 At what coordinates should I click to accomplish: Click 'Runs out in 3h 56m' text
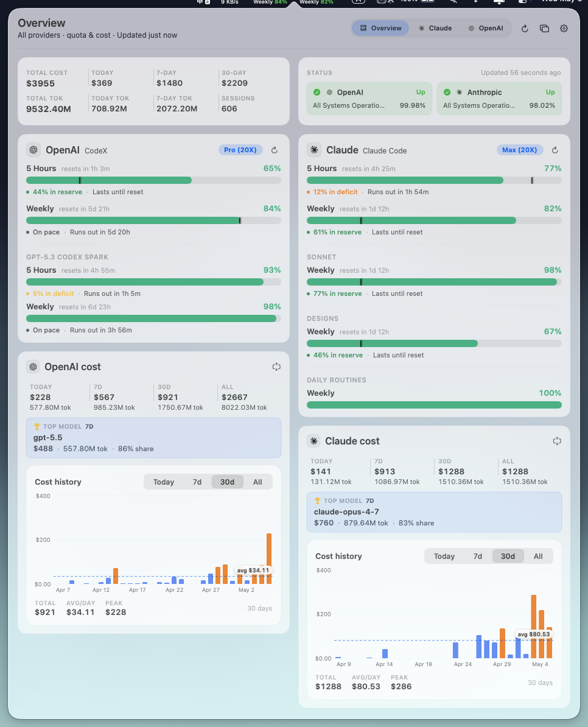(101, 330)
